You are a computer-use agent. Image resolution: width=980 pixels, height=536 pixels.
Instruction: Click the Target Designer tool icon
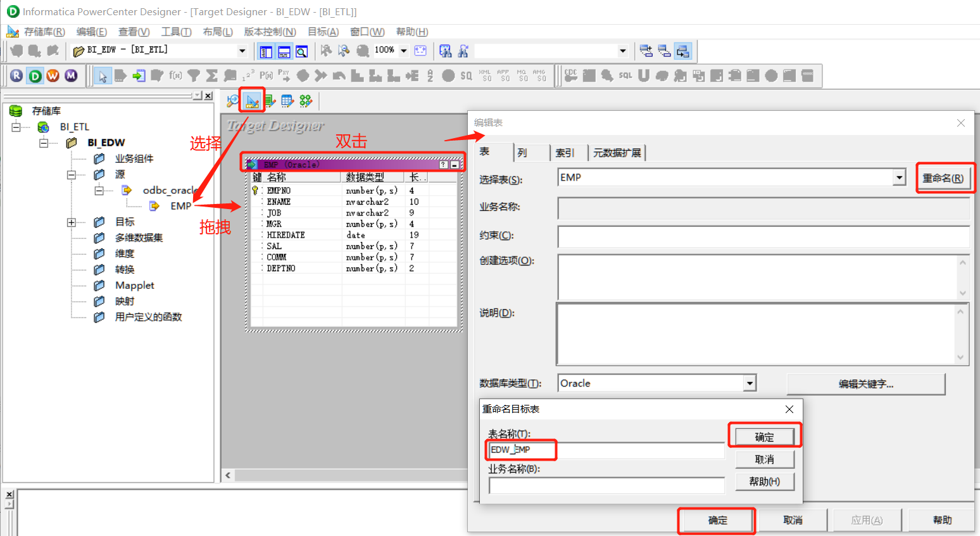coord(252,101)
